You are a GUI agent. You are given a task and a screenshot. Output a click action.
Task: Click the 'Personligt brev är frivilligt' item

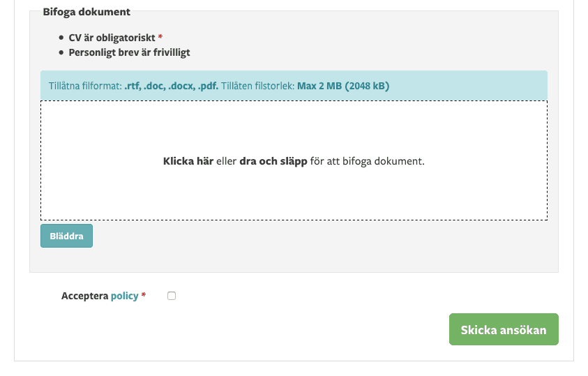(129, 52)
